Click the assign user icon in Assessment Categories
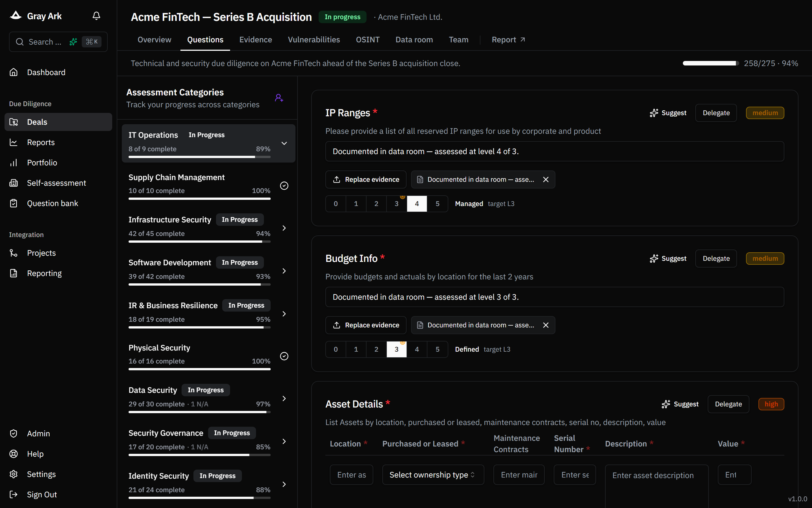Image resolution: width=812 pixels, height=508 pixels. pyautogui.click(x=279, y=98)
